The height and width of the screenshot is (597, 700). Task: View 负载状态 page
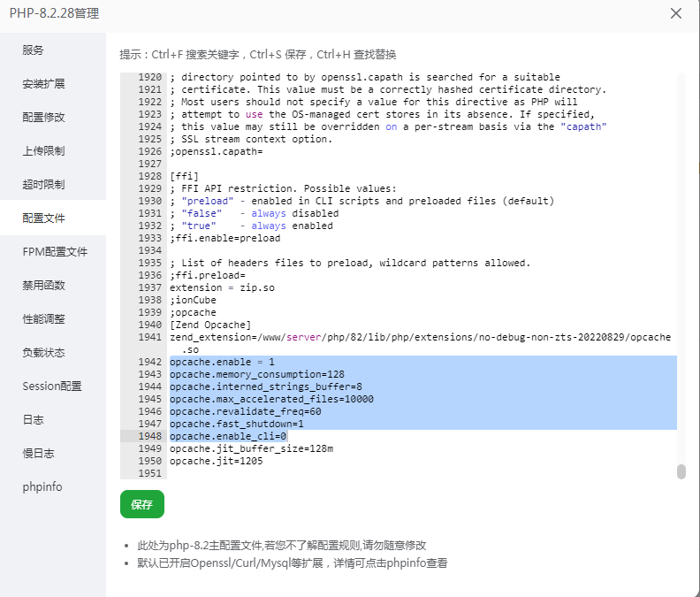tap(43, 353)
